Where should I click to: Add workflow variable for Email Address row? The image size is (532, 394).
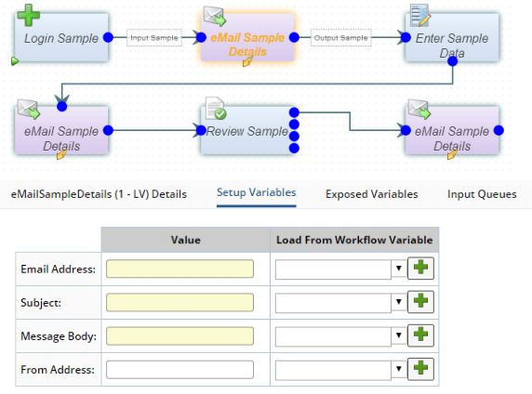[x=420, y=269]
